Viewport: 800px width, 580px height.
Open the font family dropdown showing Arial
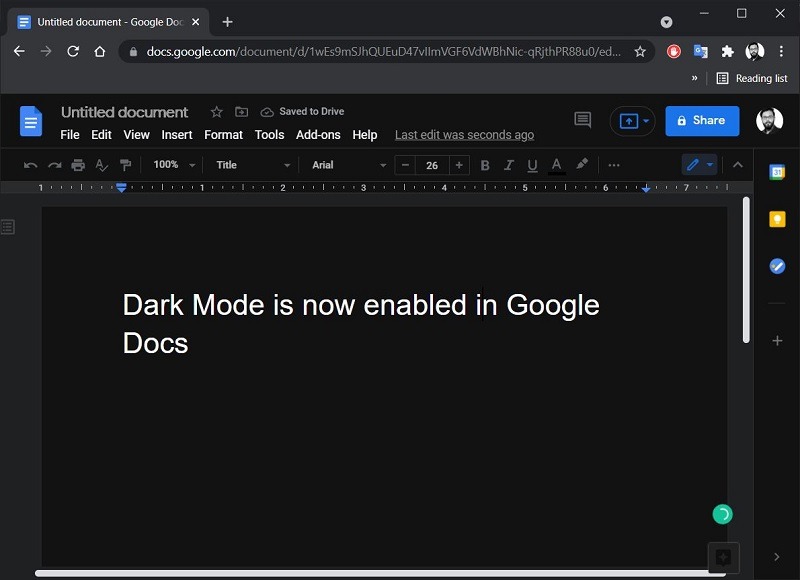tap(345, 165)
